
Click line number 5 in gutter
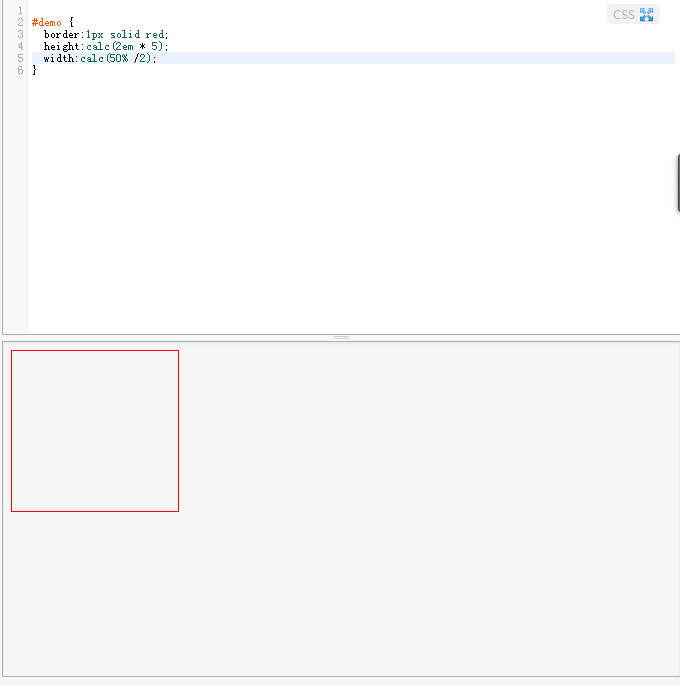(20, 58)
